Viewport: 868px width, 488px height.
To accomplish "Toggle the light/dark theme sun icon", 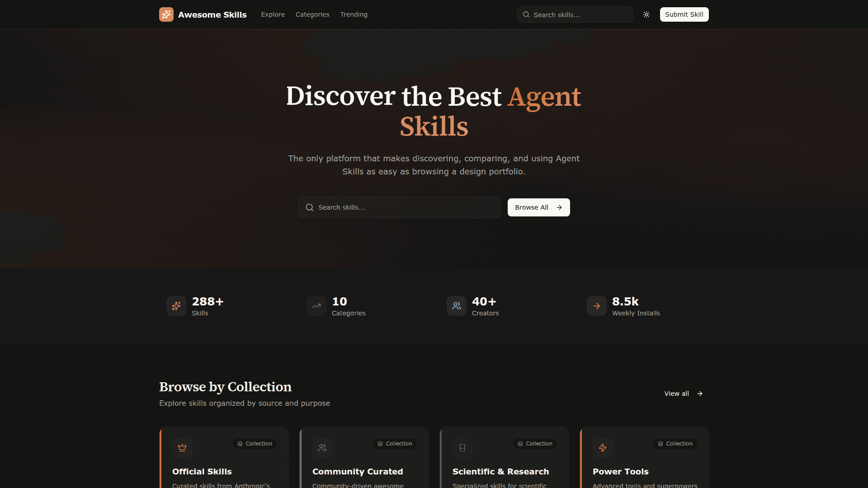I will [x=646, y=14].
